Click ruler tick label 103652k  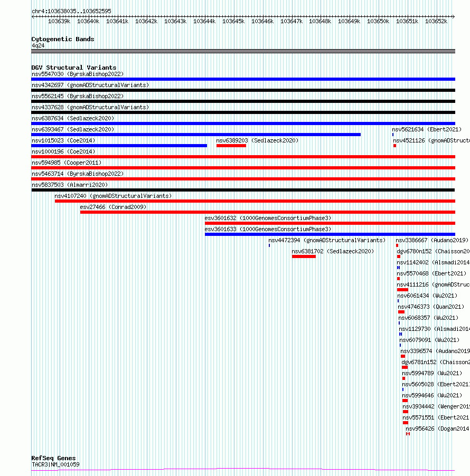click(x=436, y=21)
